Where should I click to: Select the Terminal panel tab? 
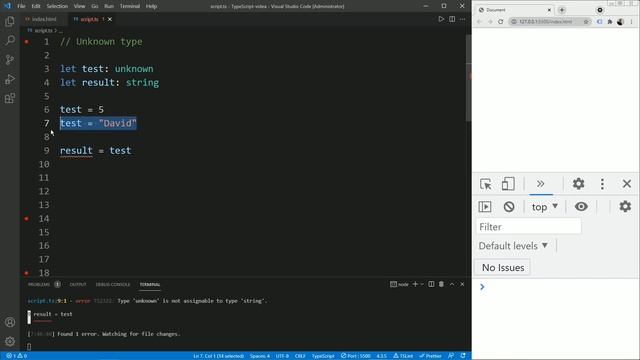tap(150, 284)
